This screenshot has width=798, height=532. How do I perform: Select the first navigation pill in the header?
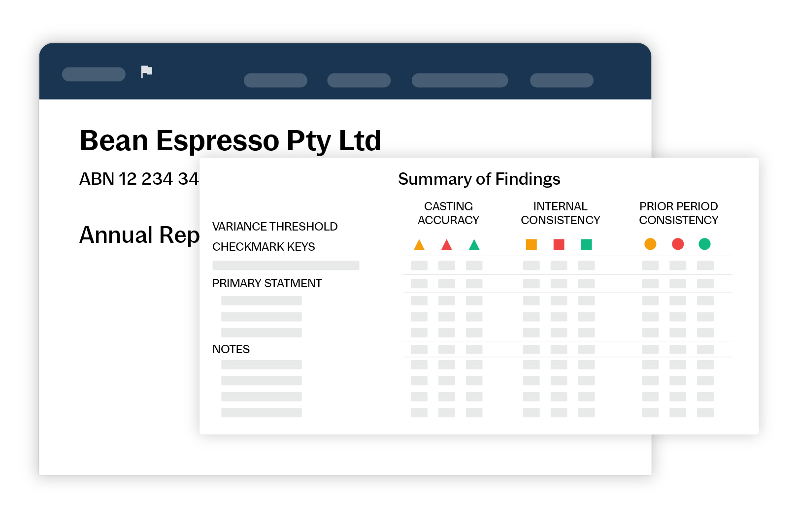[276, 80]
